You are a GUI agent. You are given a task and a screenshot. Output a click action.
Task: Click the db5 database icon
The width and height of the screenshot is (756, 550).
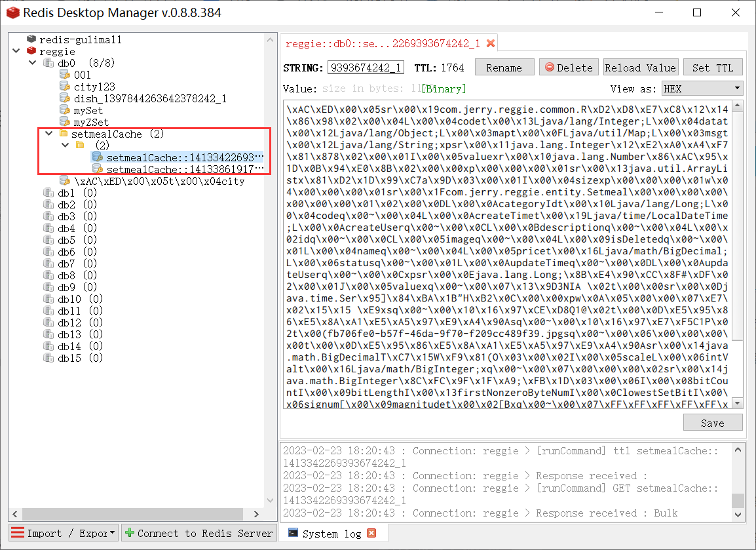coord(48,240)
